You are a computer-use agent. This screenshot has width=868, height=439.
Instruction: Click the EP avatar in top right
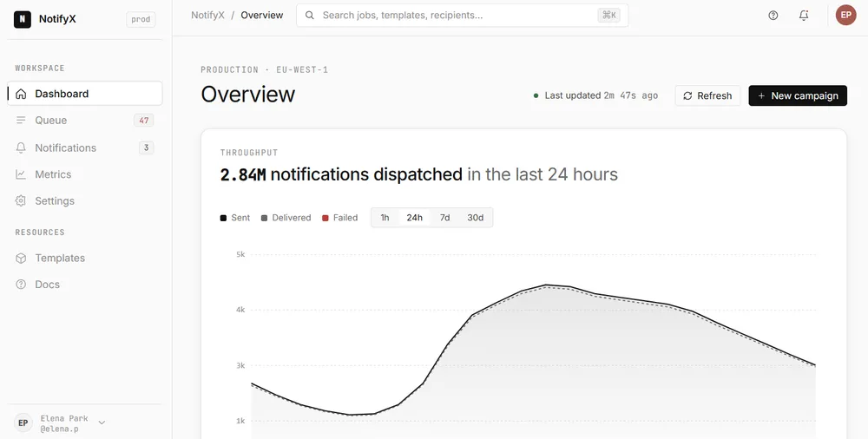click(x=845, y=16)
